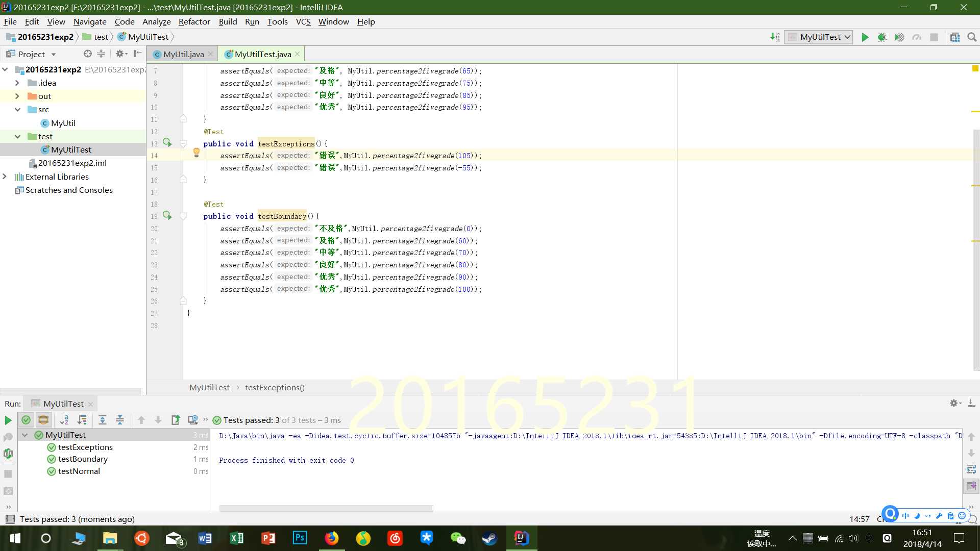Click the yellow intention lightbulb on line 14

click(x=196, y=152)
